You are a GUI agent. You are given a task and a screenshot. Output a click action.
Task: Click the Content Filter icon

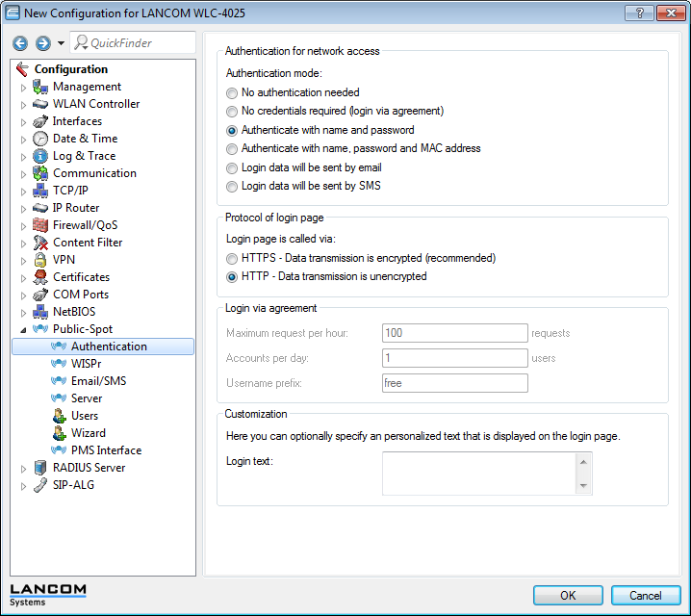point(40,243)
